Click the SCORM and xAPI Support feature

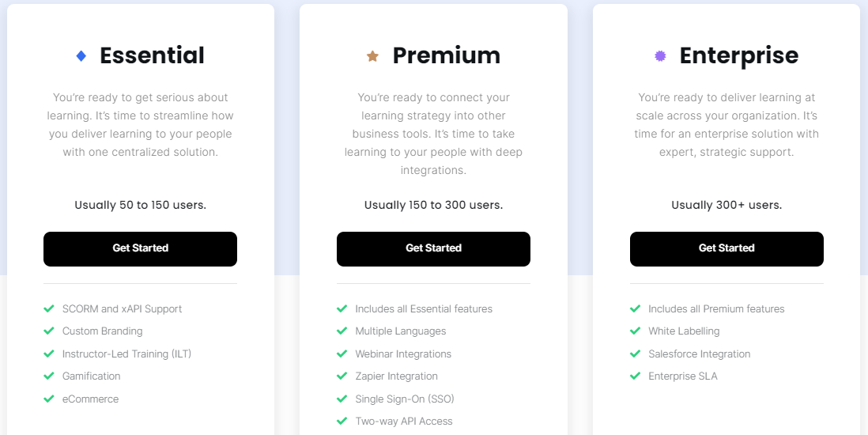pos(122,309)
